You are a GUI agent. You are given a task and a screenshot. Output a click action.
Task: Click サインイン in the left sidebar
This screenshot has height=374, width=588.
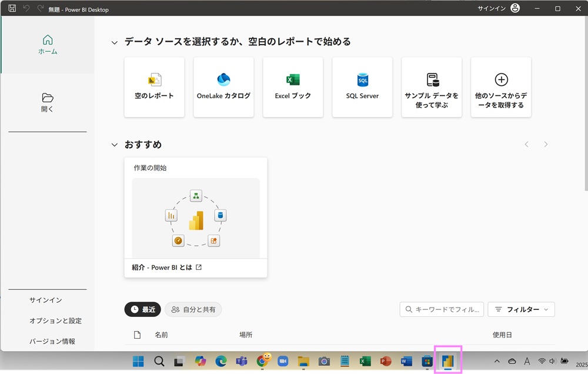click(x=46, y=300)
